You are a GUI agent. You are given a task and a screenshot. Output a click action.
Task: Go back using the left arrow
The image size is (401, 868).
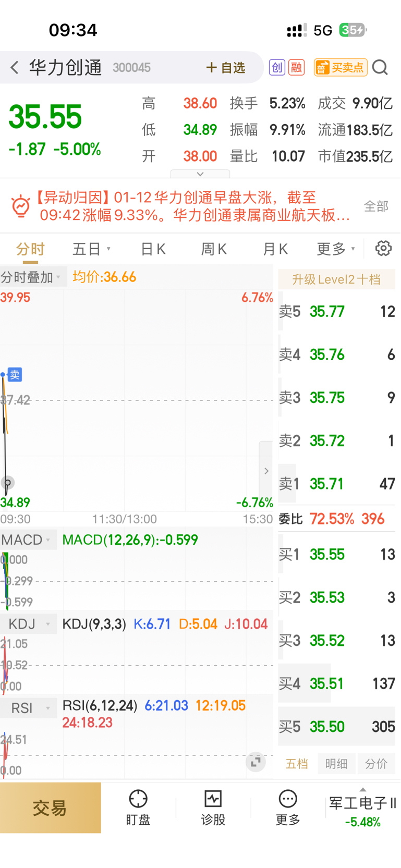point(15,67)
